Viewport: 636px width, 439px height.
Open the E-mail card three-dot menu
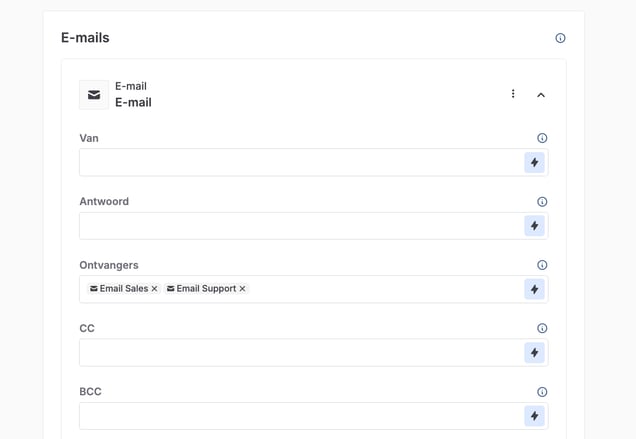[513, 94]
